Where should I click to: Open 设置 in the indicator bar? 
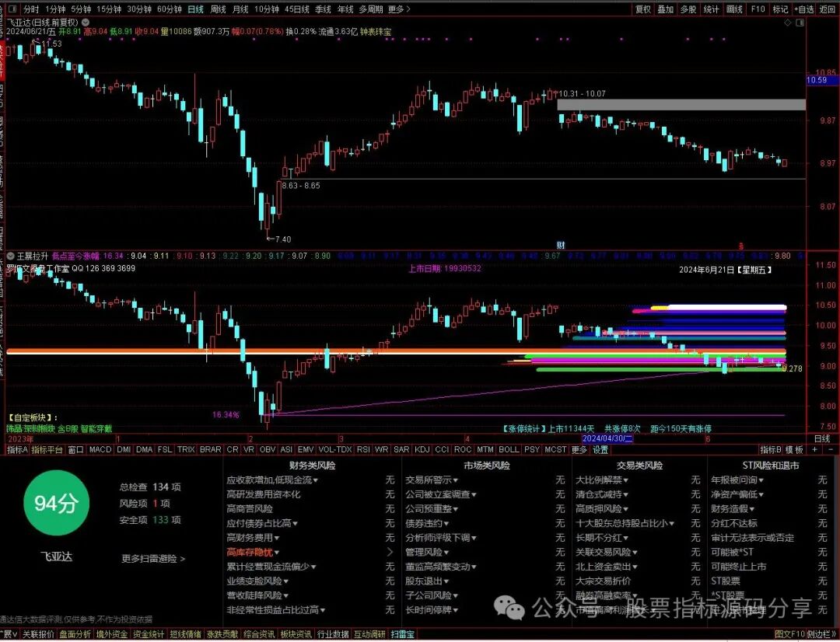coord(600,450)
